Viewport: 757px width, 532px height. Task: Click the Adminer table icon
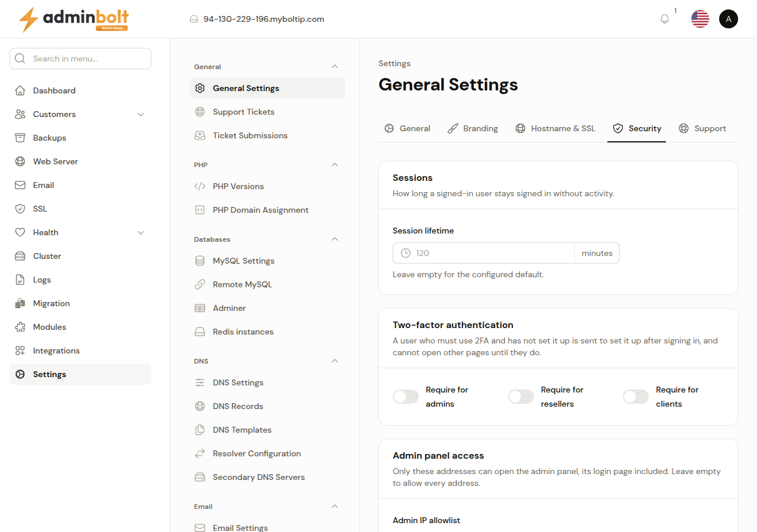[x=200, y=308]
